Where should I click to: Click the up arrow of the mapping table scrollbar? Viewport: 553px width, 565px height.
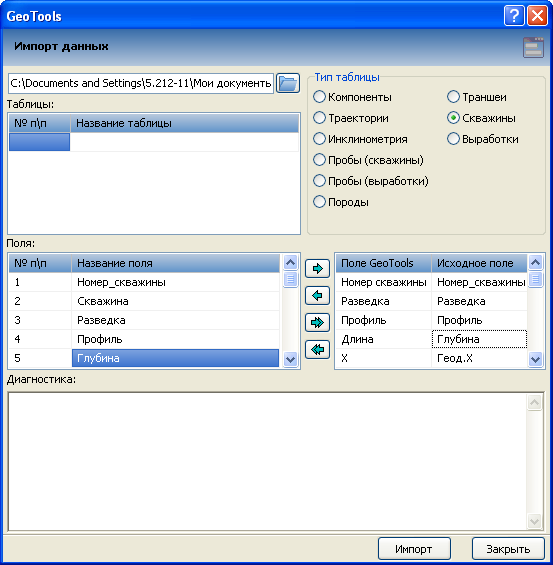point(536,263)
